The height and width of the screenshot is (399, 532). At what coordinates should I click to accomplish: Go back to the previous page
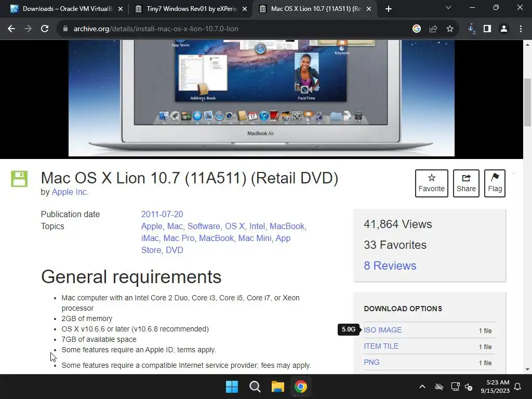pos(11,29)
